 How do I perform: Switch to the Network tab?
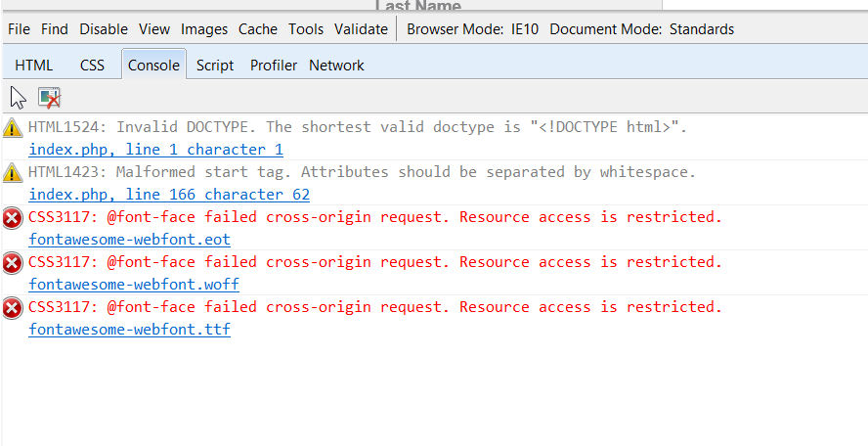point(336,66)
